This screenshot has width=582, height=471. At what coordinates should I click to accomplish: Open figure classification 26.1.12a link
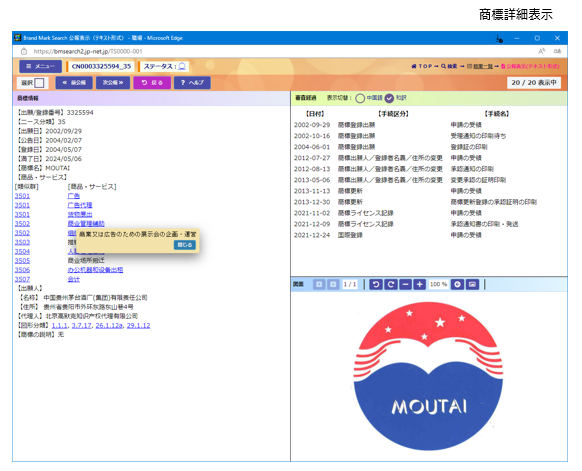click(109, 326)
